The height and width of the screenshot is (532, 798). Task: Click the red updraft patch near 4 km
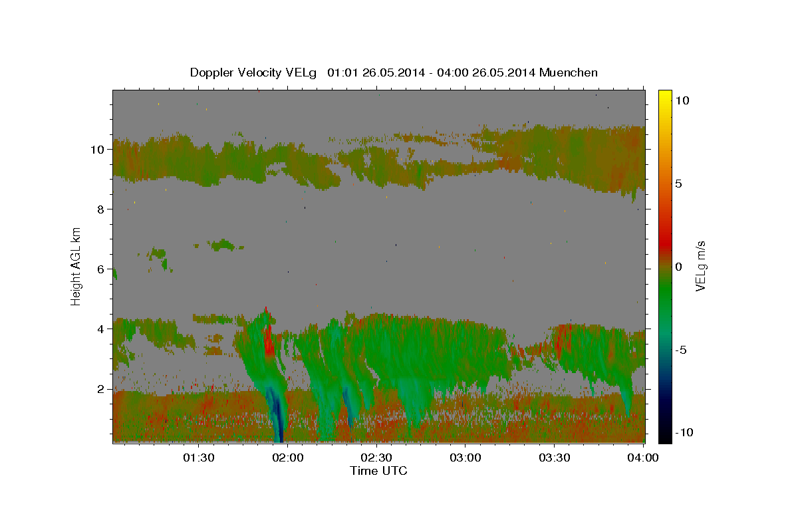point(269,336)
